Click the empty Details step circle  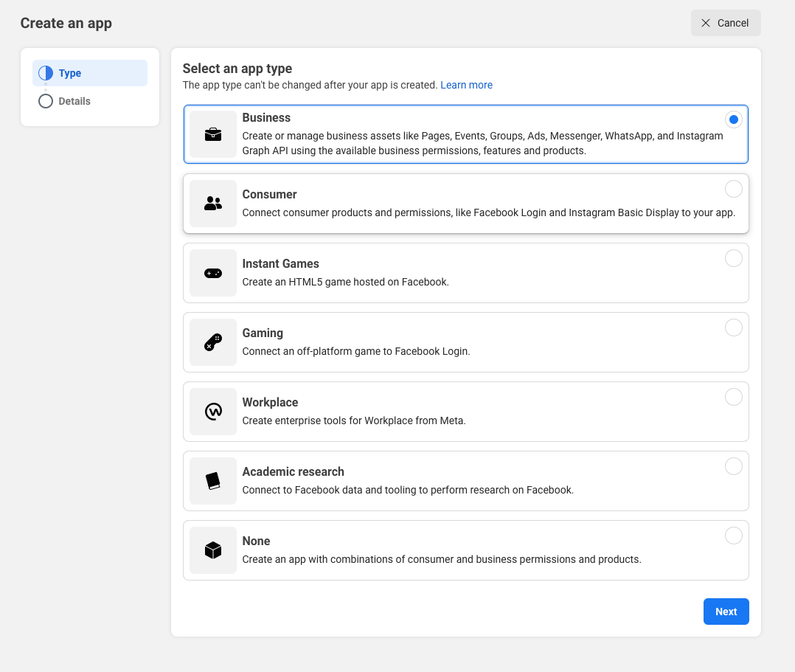46,101
